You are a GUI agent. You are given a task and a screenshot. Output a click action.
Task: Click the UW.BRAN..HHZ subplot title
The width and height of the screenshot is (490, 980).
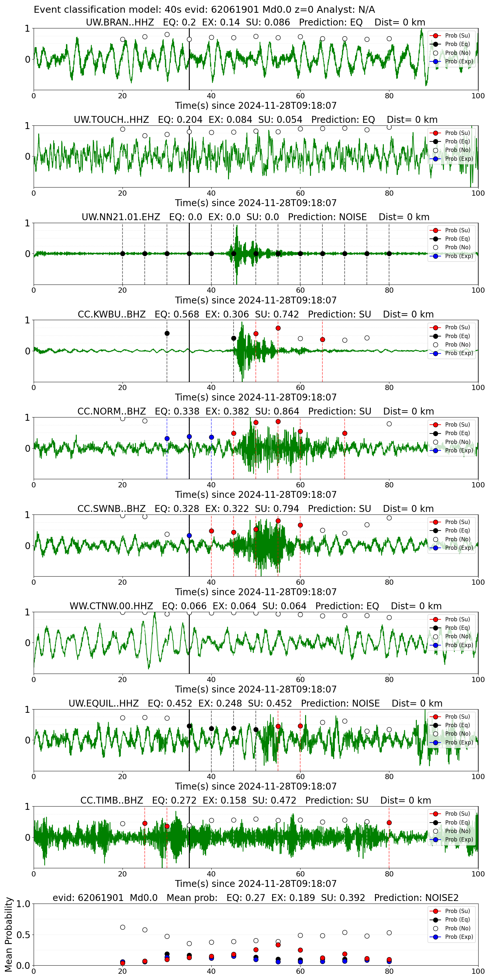pos(256,23)
